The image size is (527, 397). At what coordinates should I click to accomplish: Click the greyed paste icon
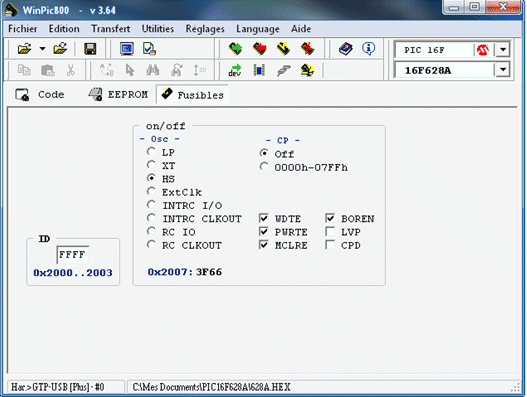pyautogui.click(x=47, y=70)
